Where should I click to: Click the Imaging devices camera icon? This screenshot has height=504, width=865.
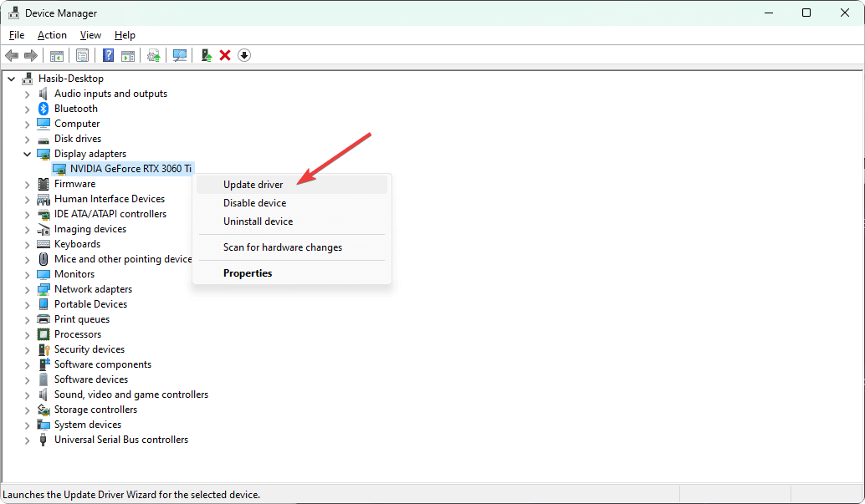(44, 229)
